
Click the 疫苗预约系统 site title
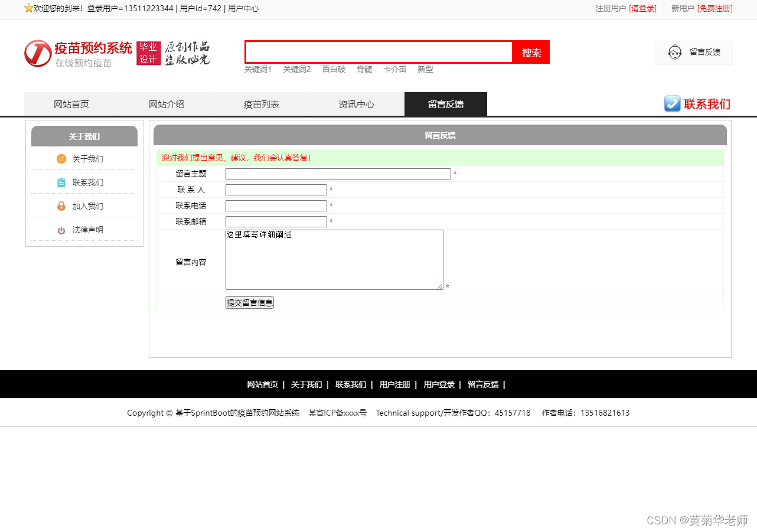(x=93, y=48)
